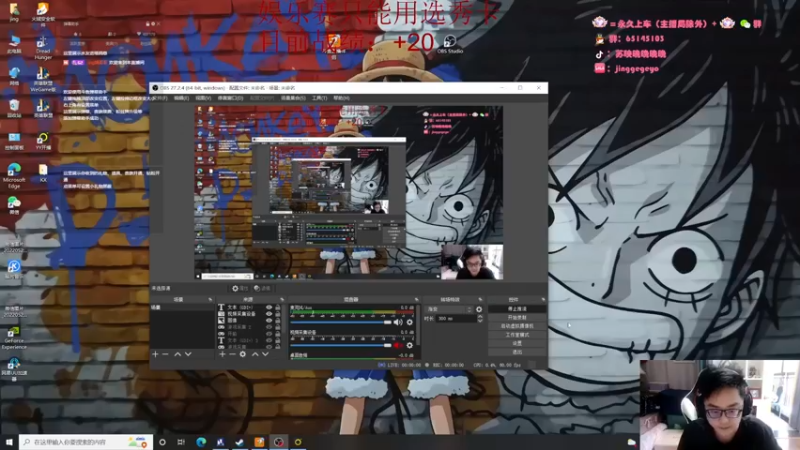This screenshot has height=450, width=800.
Task: Open transition properties gear next to 淡变
Action: click(479, 309)
